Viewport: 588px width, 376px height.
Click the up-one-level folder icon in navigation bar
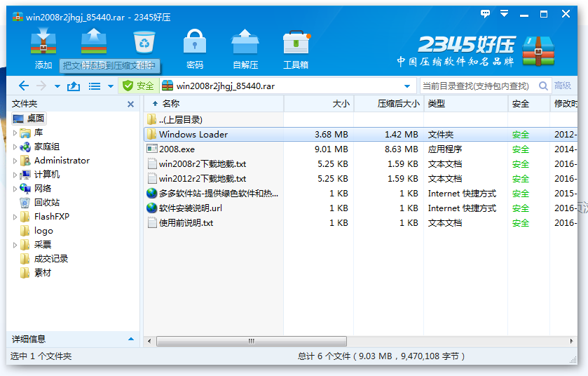click(73, 86)
